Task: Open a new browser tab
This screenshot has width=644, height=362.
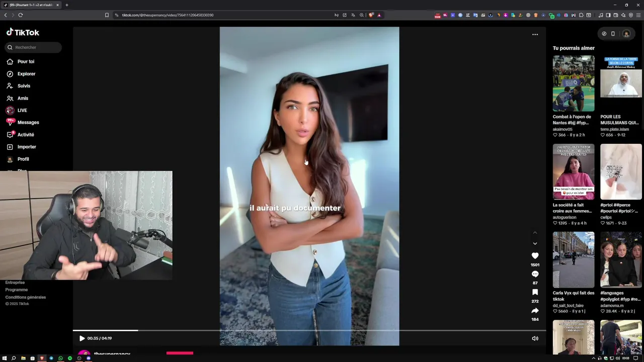Action: (x=67, y=5)
